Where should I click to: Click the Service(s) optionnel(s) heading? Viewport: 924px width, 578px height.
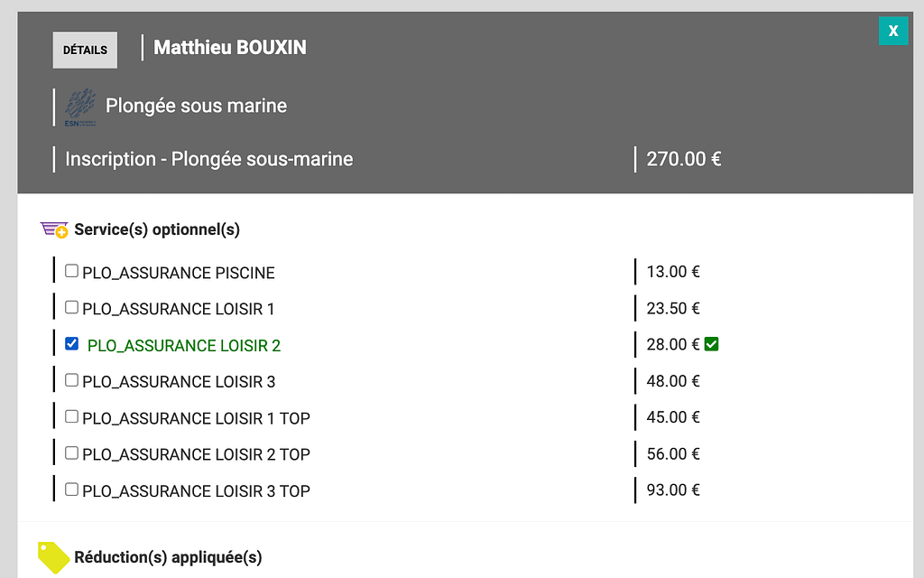(157, 229)
